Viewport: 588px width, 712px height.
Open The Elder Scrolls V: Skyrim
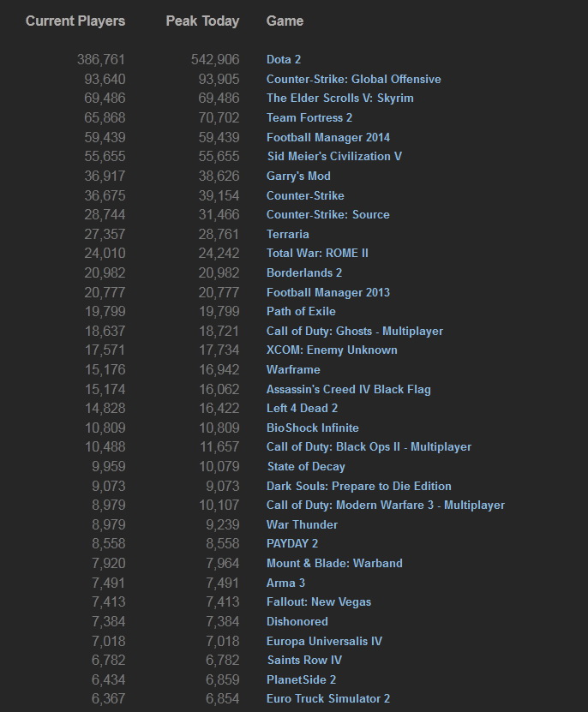click(x=339, y=98)
